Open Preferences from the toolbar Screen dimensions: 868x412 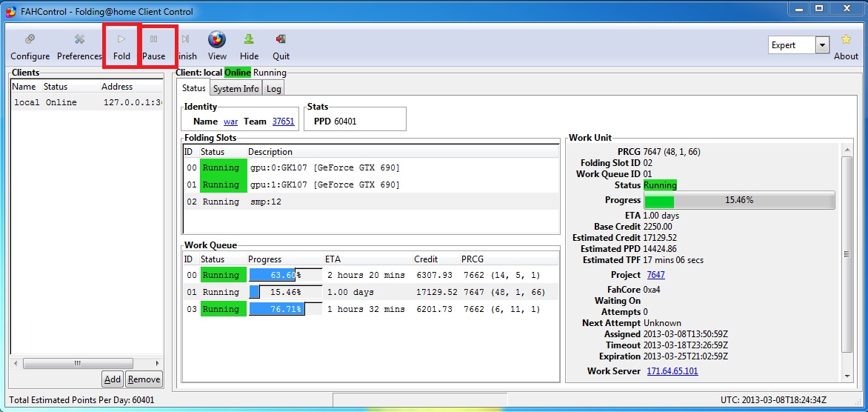click(x=80, y=47)
